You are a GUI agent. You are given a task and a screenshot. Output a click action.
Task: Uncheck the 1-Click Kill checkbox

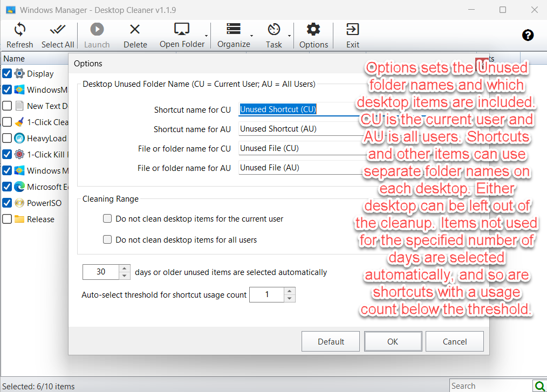[7, 154]
